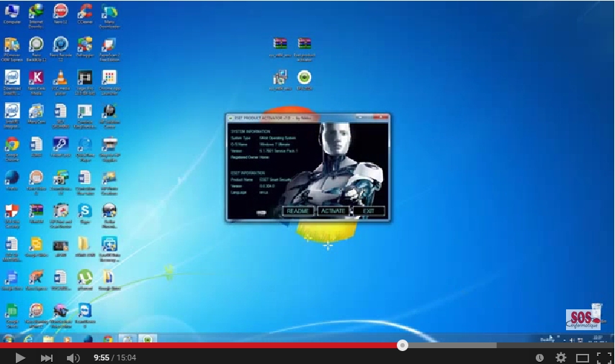Open the green round EPA desktop icon
The height and width of the screenshot is (364, 615).
coord(305,81)
